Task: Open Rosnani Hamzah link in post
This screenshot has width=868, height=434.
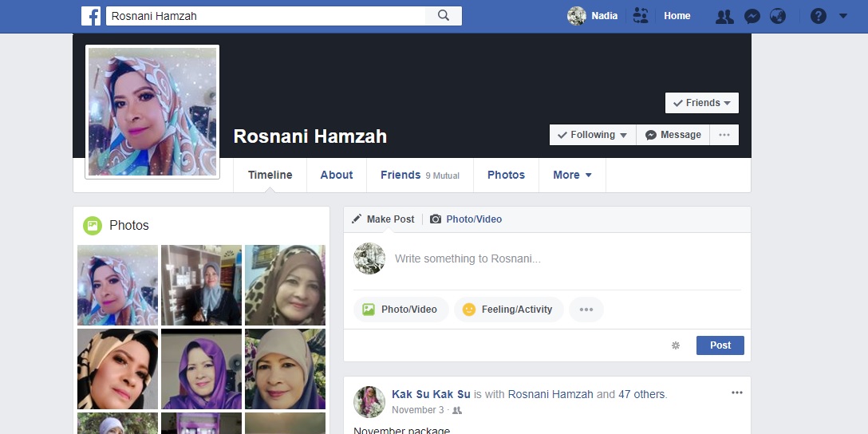Action: (550, 394)
